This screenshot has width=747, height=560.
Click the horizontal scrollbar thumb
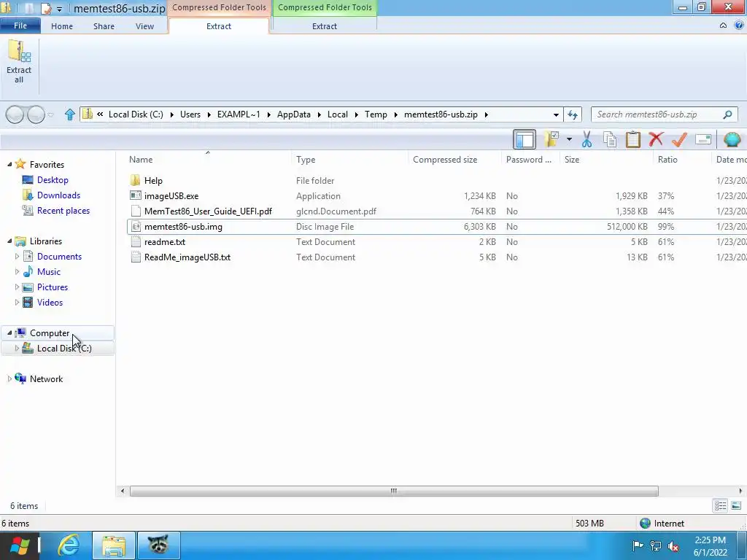(x=394, y=491)
